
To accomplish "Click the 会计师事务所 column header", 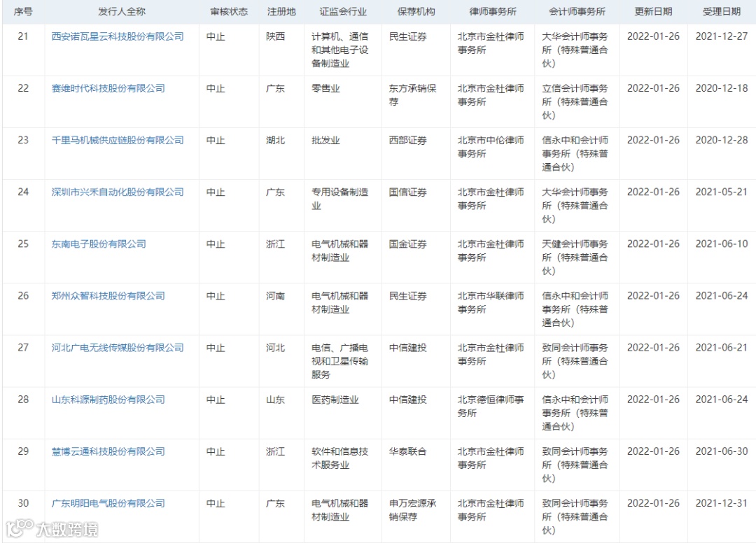I will [x=577, y=12].
